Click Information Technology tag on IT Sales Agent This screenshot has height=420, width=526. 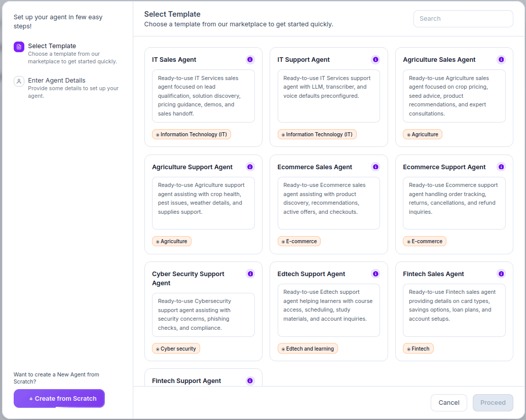click(191, 135)
